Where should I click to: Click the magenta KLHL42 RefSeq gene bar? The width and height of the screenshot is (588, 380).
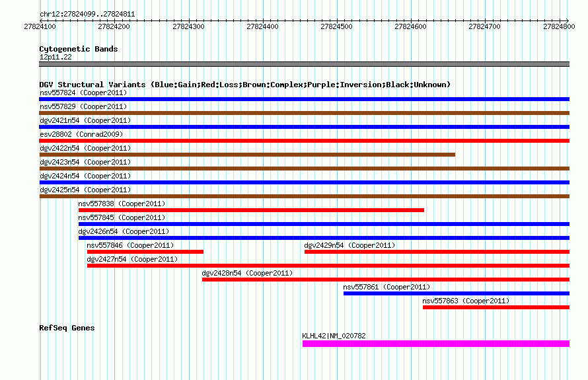click(436, 344)
